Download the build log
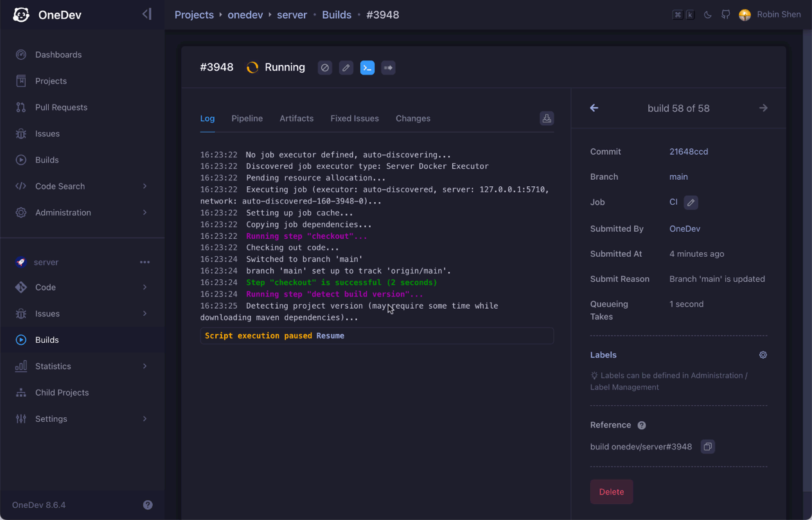Image resolution: width=812 pixels, height=520 pixels. coord(546,118)
